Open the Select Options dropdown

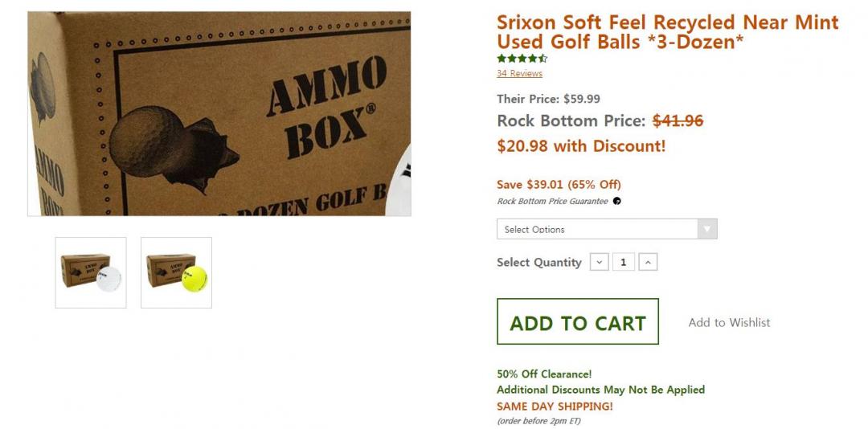tap(606, 230)
